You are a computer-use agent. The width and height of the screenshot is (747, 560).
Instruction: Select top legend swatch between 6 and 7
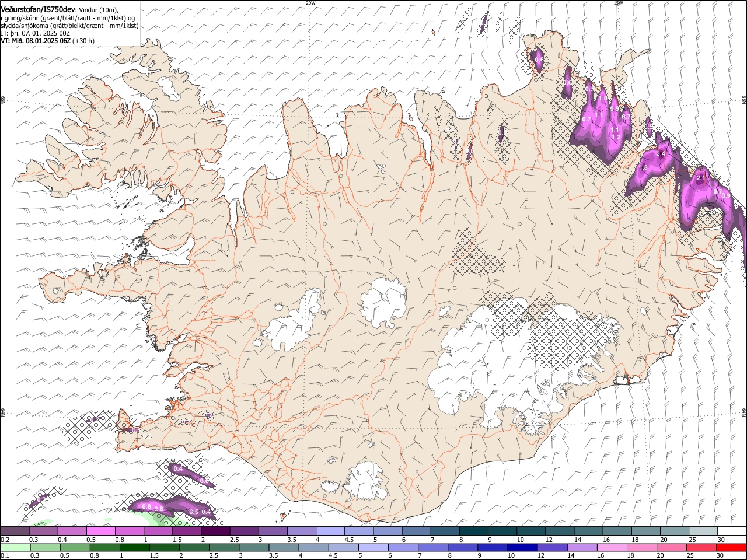[x=416, y=531]
